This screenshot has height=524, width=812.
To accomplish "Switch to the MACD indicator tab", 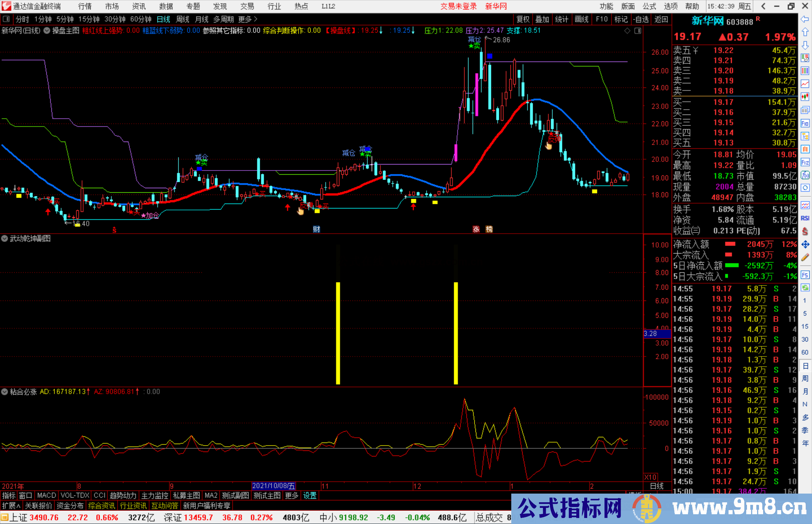I will click(46, 495).
